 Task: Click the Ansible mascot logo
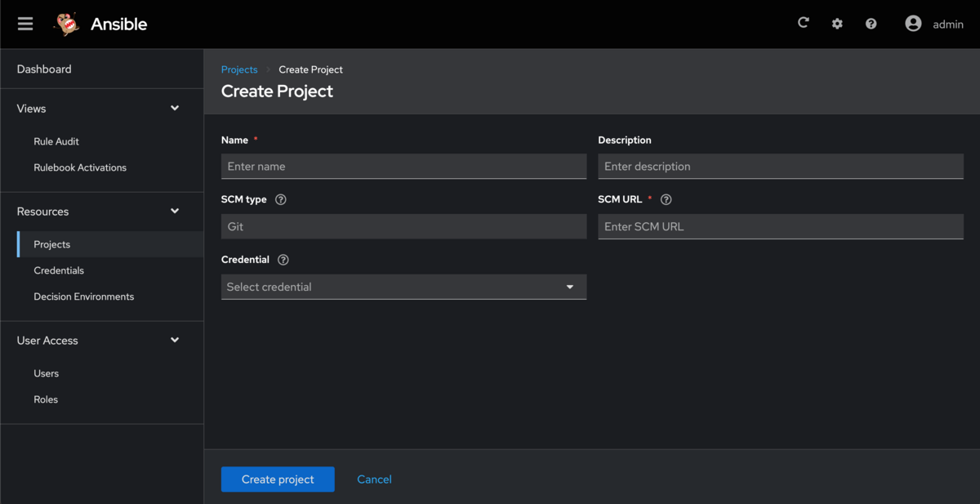coord(67,25)
